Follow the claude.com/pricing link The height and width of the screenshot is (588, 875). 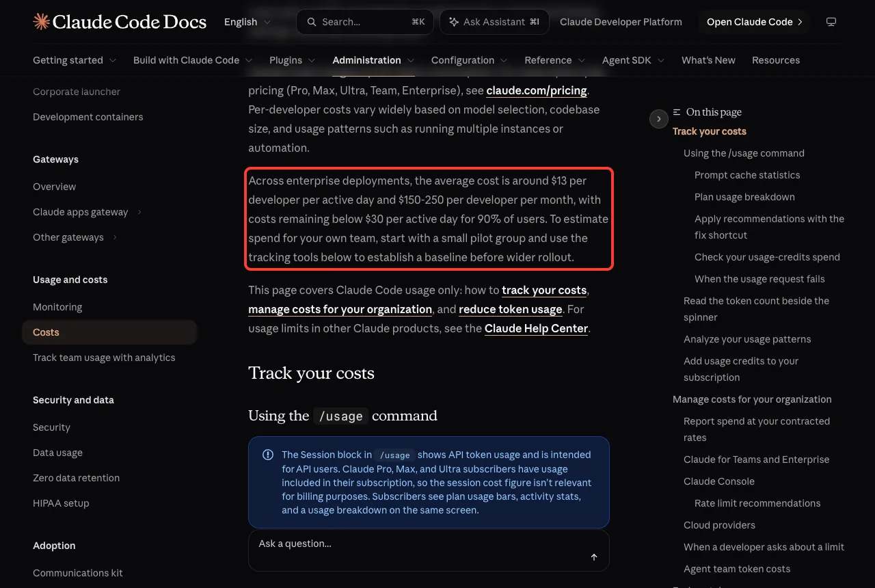pyautogui.click(x=537, y=90)
